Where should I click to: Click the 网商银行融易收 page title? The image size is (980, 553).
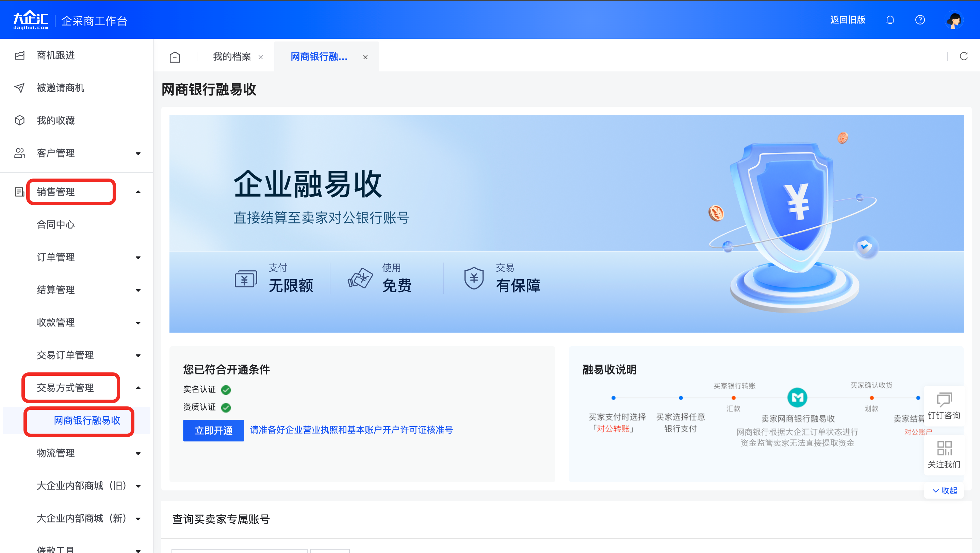pos(209,90)
